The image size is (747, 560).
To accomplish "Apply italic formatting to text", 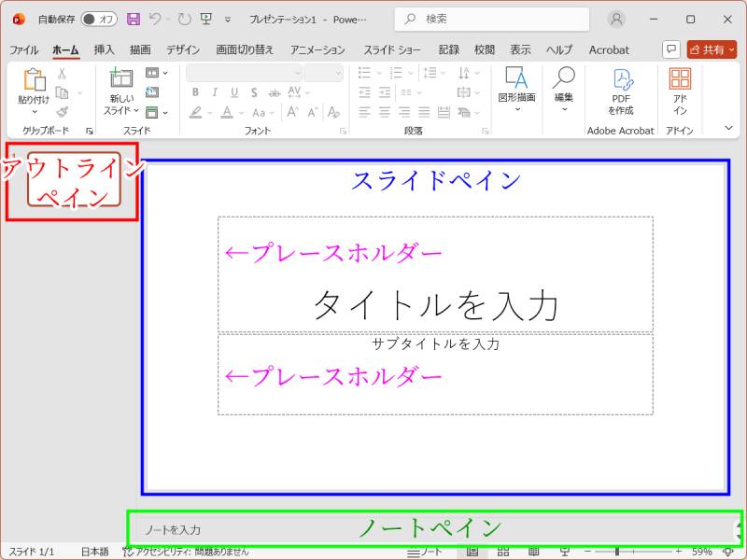I will click(215, 91).
